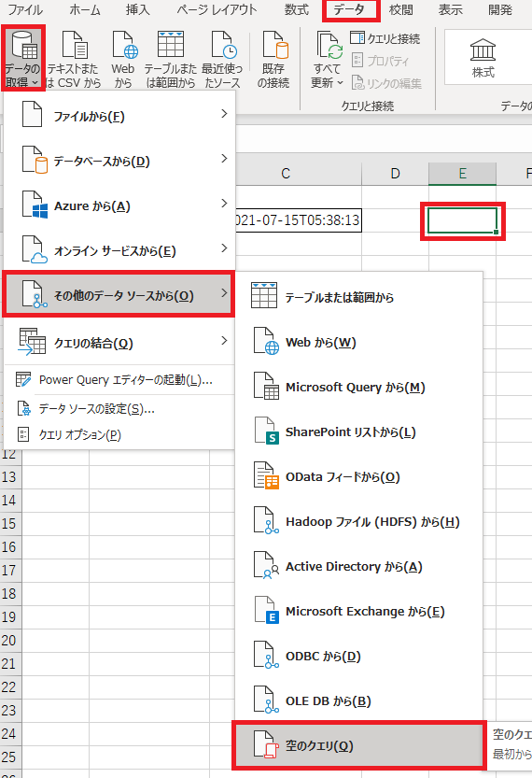
Task: Expand the chevron next to Azure から(A)
Action: coord(224,203)
